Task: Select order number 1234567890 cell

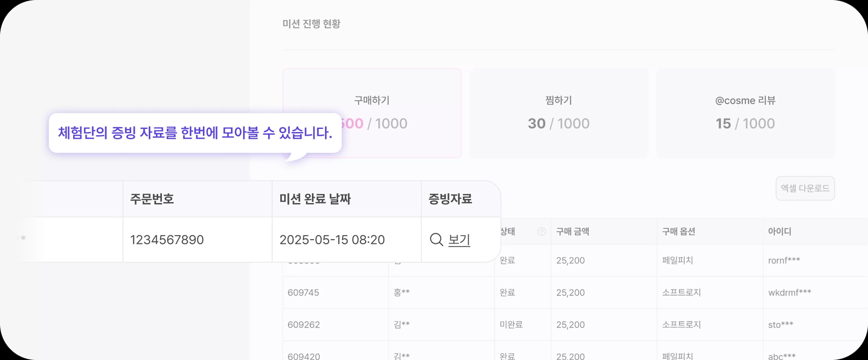Action: tap(167, 240)
